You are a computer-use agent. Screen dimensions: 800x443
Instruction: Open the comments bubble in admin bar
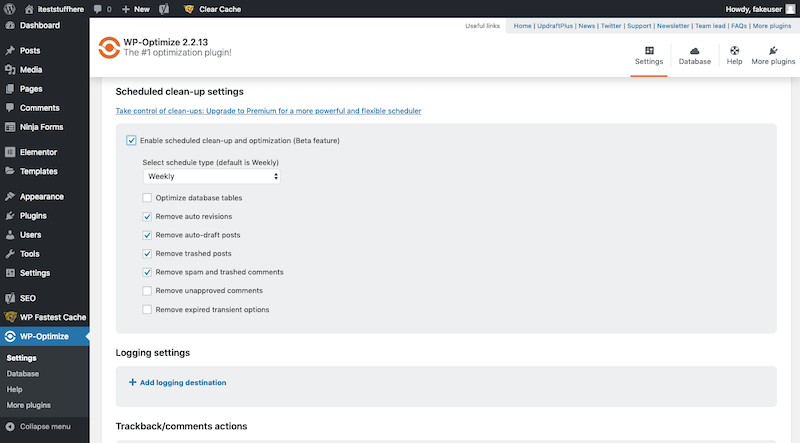click(x=98, y=9)
